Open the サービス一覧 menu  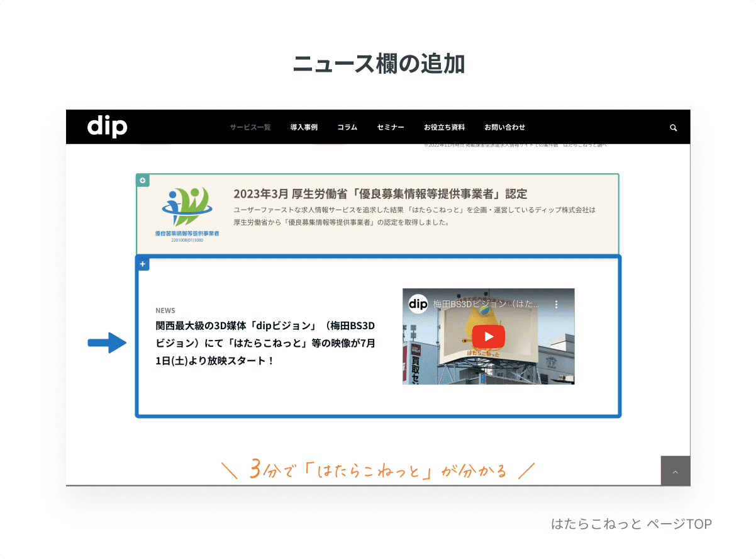(x=250, y=127)
